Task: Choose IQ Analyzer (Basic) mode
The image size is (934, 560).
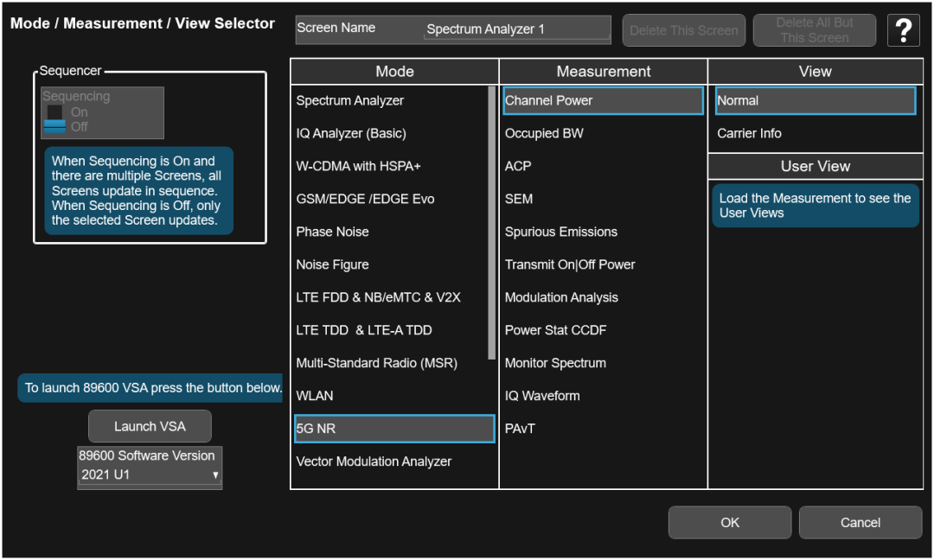Action: coord(351,134)
